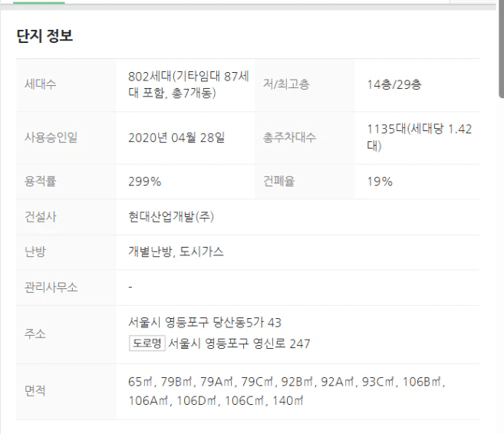The image size is (504, 434).
Task: Click the 14층/29층 floor value
Action: (x=394, y=84)
